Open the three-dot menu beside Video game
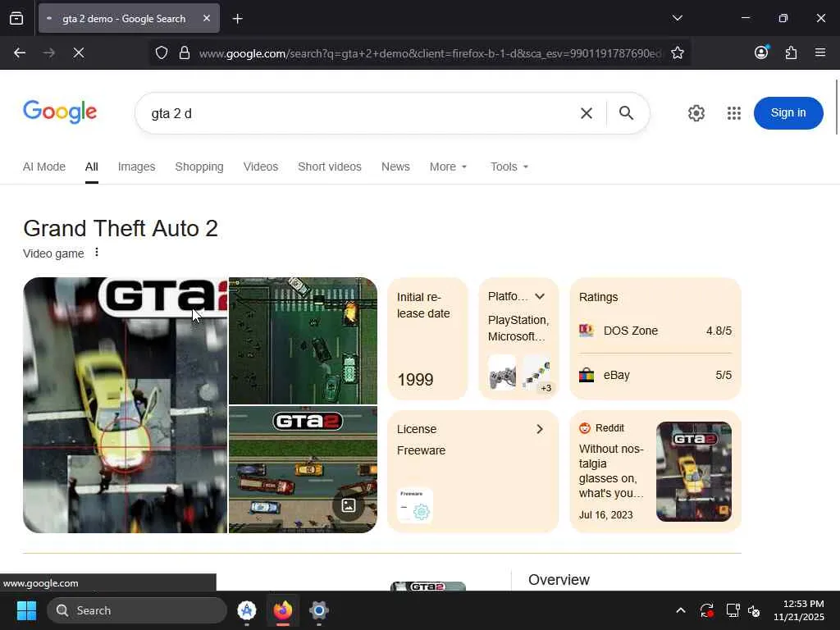 97,253
